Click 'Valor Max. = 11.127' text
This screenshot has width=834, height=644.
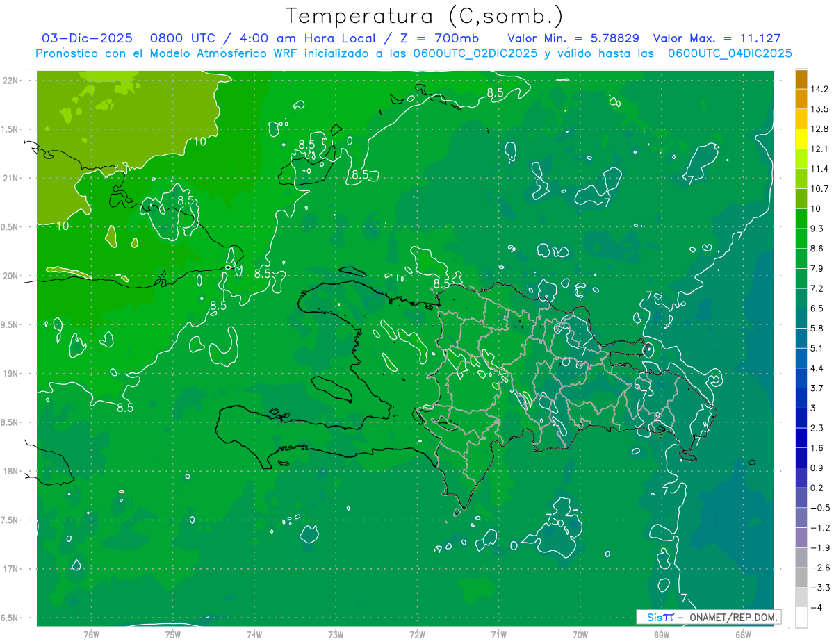point(717,38)
